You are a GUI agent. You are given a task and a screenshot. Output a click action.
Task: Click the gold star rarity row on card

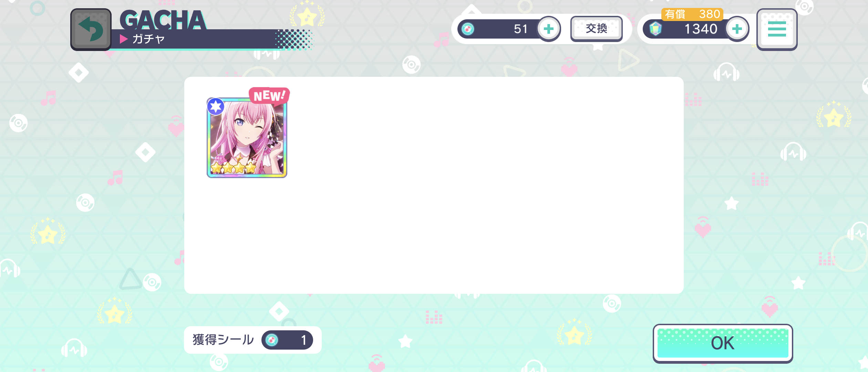point(234,168)
